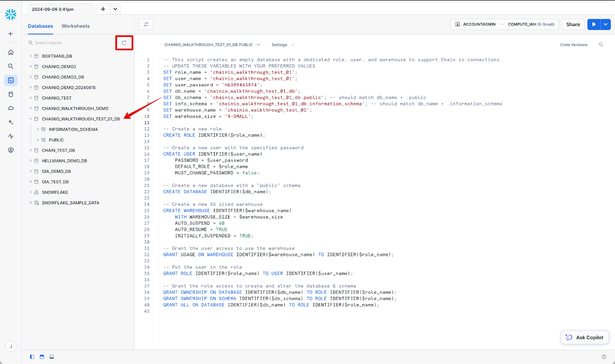This screenshot has height=364, width=615.
Task: Select OIA_TEST_DB in the tree
Action: (x=55, y=182)
